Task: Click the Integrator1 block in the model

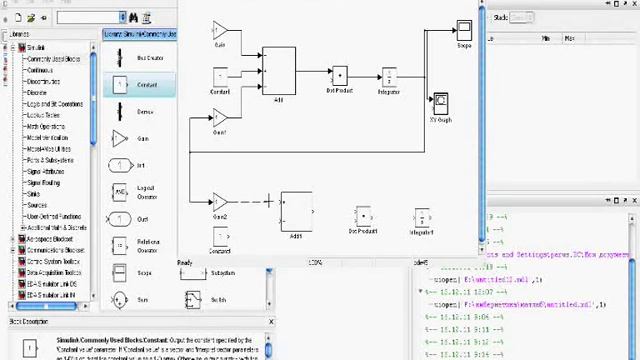Action: [422, 218]
